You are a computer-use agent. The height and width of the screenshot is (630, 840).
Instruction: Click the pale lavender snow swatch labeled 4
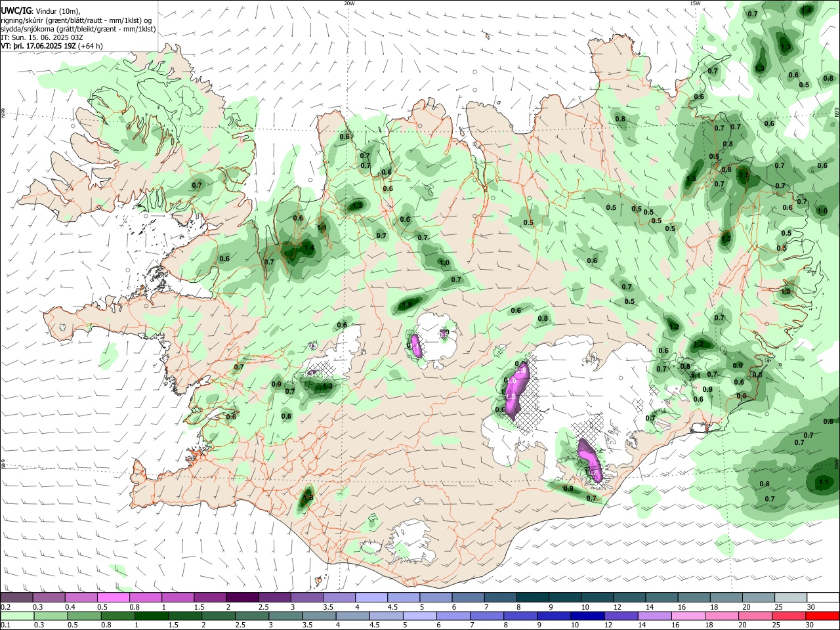click(x=371, y=598)
